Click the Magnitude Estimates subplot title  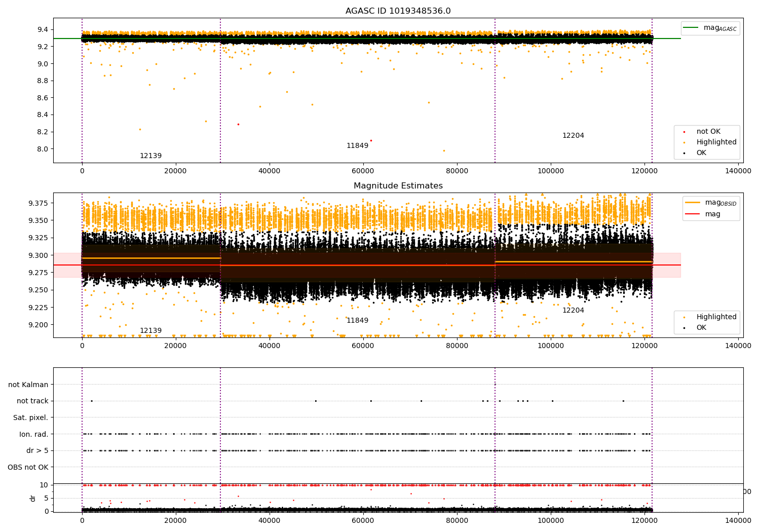[398, 186]
